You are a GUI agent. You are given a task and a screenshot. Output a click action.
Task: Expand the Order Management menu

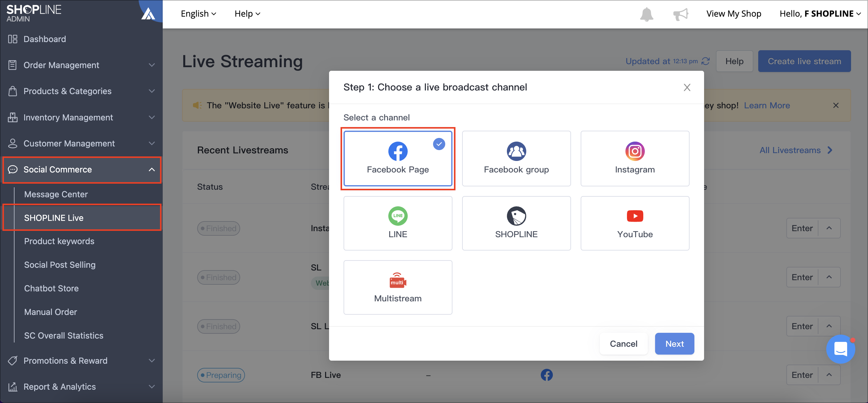(x=152, y=65)
